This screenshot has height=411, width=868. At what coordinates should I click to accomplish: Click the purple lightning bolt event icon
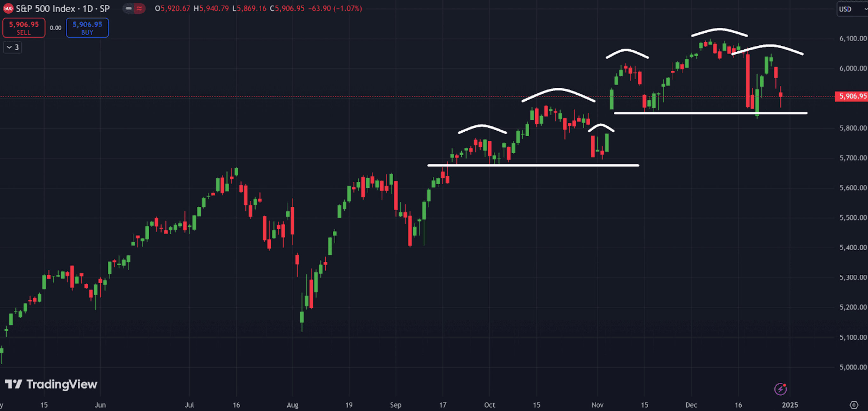coord(780,389)
